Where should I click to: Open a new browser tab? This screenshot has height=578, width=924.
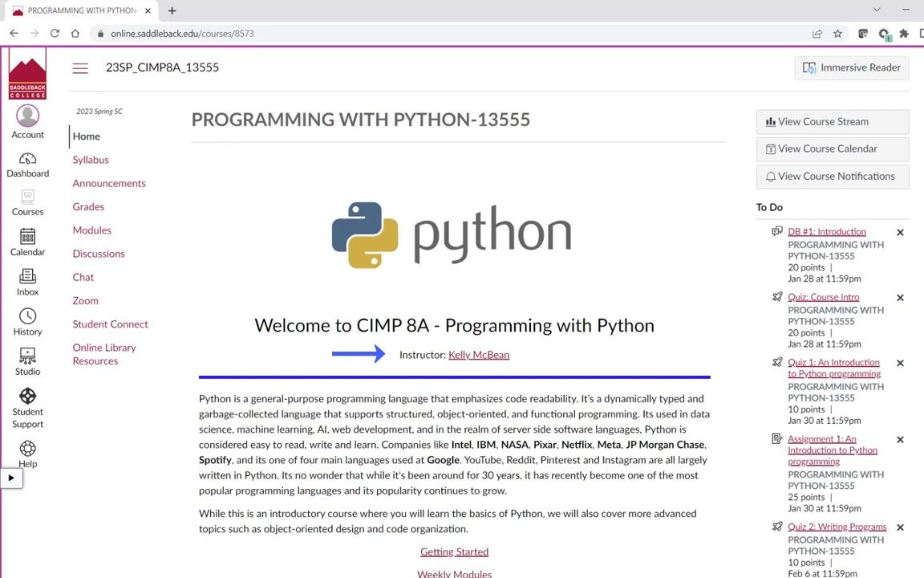[172, 10]
